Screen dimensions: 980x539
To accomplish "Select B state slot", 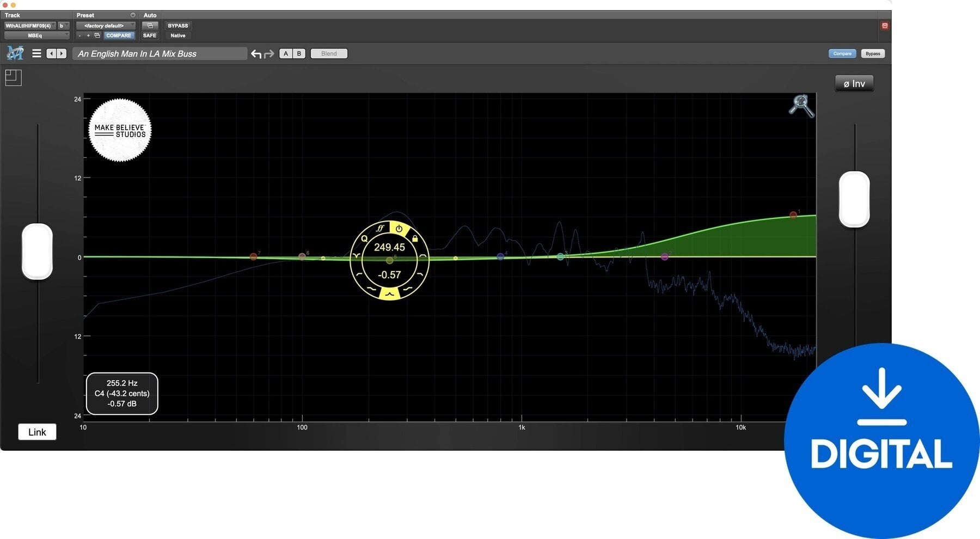I will point(299,53).
